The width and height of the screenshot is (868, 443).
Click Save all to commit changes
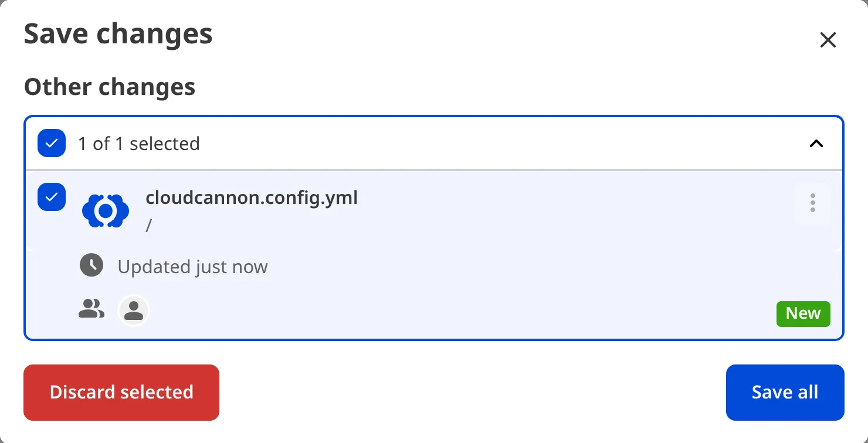(785, 392)
